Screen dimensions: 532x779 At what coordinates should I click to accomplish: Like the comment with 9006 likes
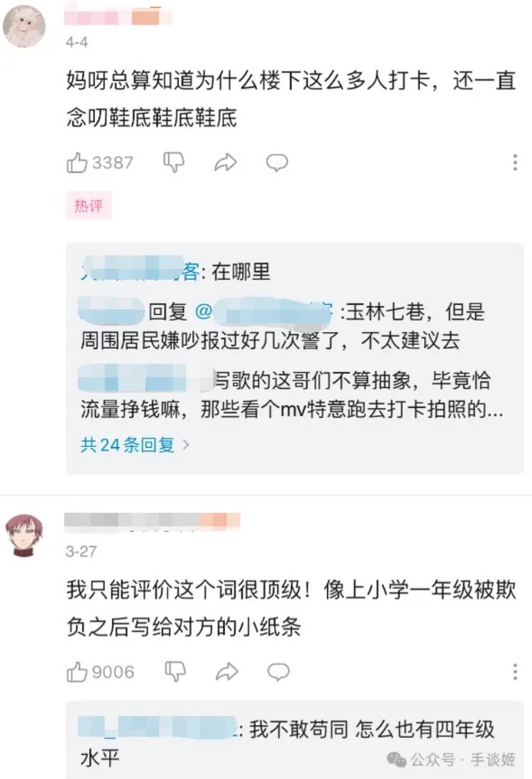100,672
